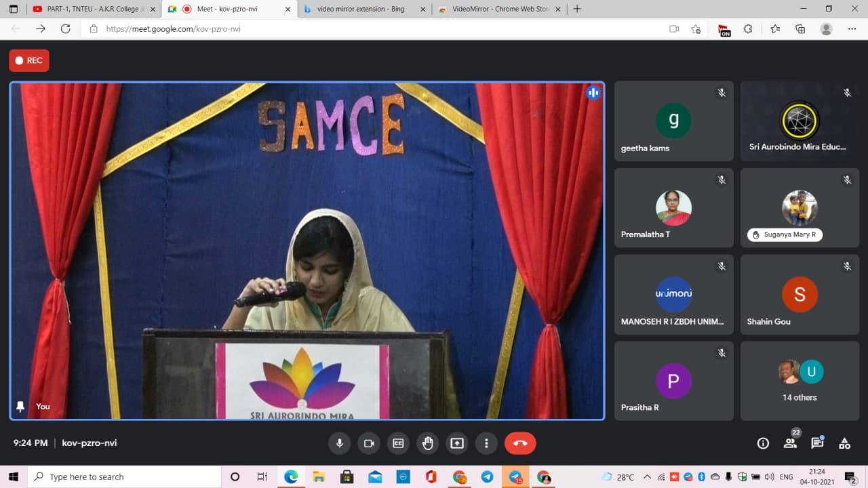Image resolution: width=868 pixels, height=488 pixels.
Task: Open browser Collections
Action: click(x=800, y=29)
